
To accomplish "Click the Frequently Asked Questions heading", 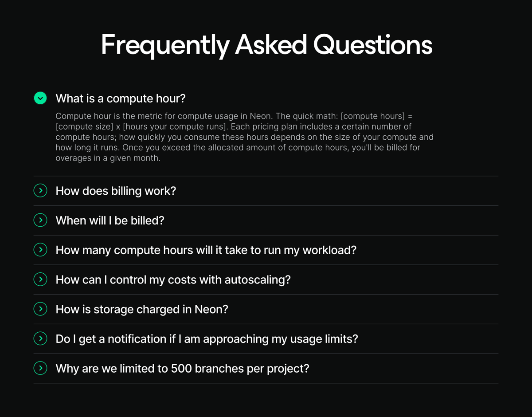I will tap(266, 44).
